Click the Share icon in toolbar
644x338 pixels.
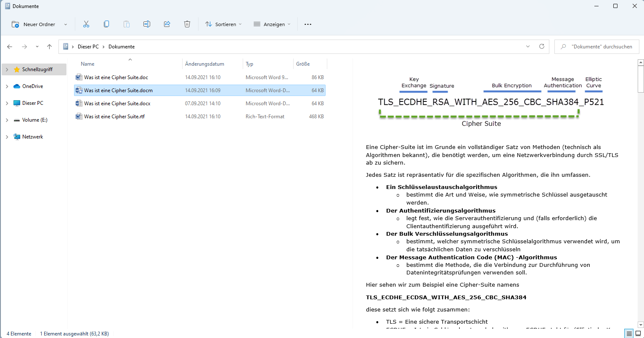167,24
